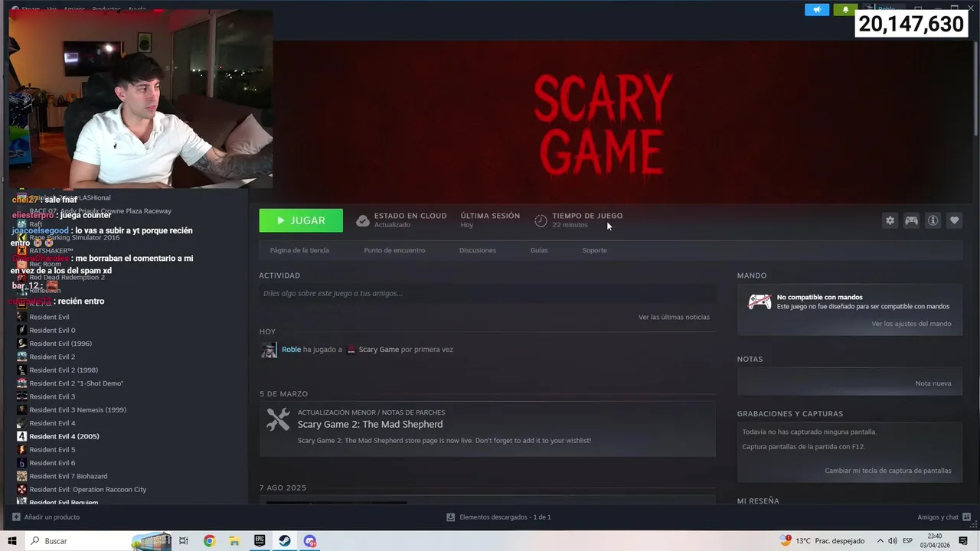Open Scary Game link in activity feed
This screenshot has height=551, width=980.
point(378,350)
